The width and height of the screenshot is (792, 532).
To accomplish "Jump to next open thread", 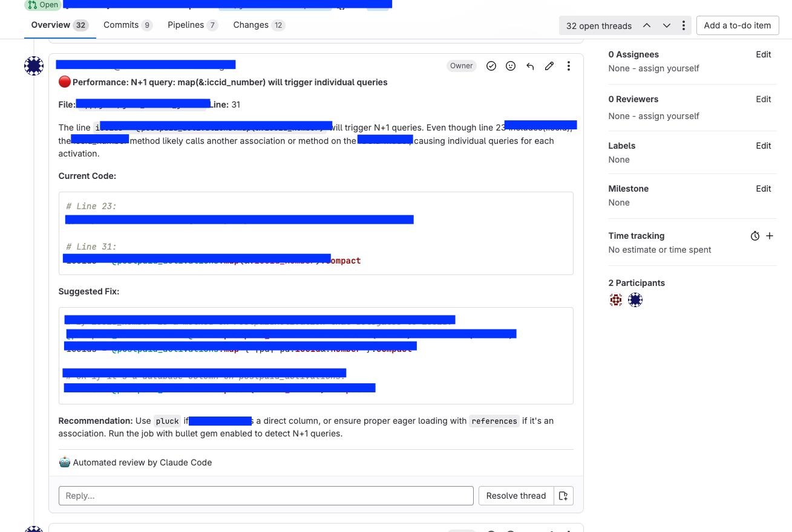I will coord(667,25).
